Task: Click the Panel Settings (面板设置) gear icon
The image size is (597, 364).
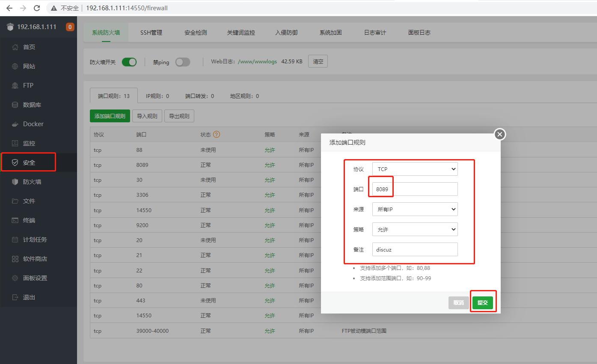Action: pyautogui.click(x=15, y=278)
